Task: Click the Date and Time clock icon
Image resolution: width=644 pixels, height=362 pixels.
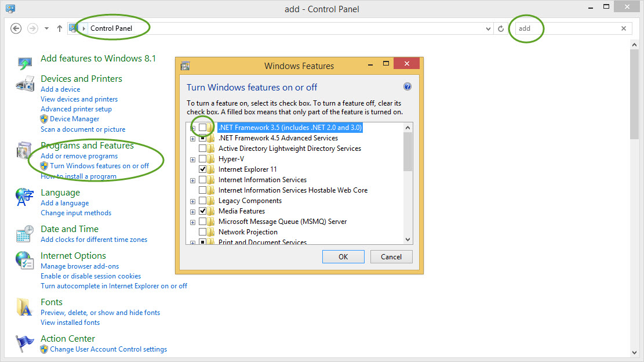Action: point(24,234)
